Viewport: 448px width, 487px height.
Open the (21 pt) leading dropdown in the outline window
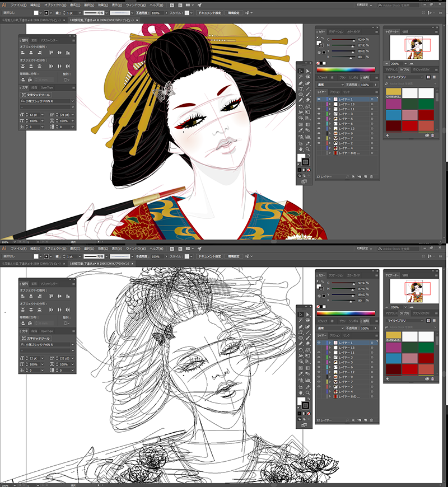[72, 358]
